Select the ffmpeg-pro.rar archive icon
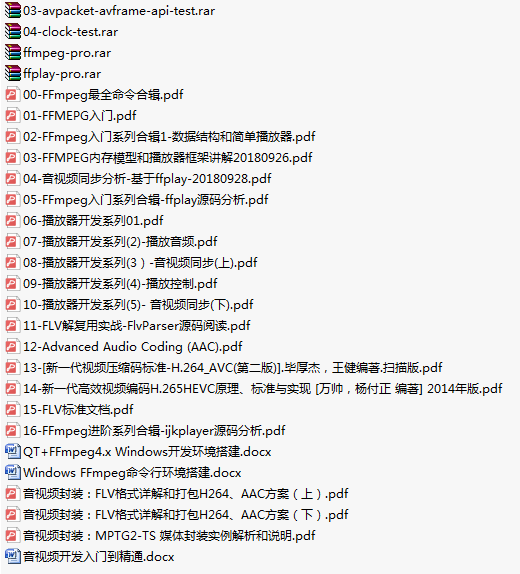Viewport: 520px width, 574px height. point(13,52)
